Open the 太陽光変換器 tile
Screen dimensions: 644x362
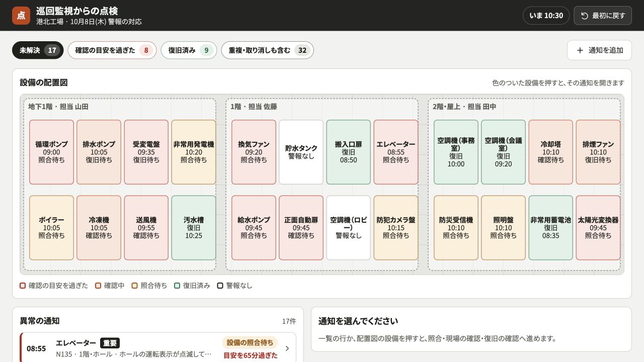pos(598,228)
